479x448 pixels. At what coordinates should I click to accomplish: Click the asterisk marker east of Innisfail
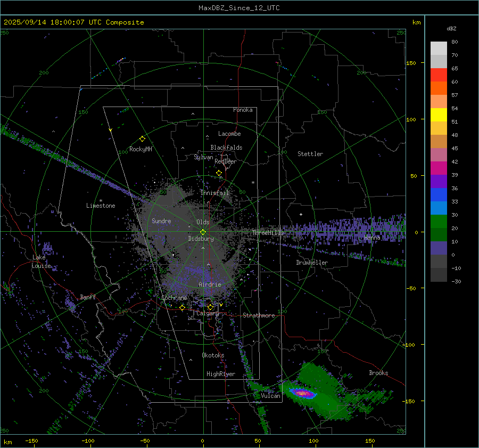tap(253, 183)
